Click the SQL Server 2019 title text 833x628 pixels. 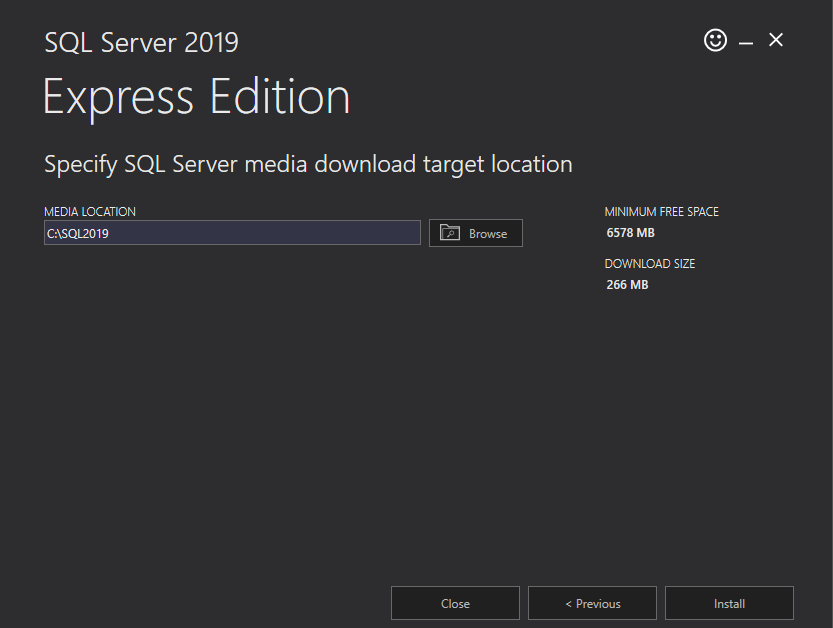(141, 43)
